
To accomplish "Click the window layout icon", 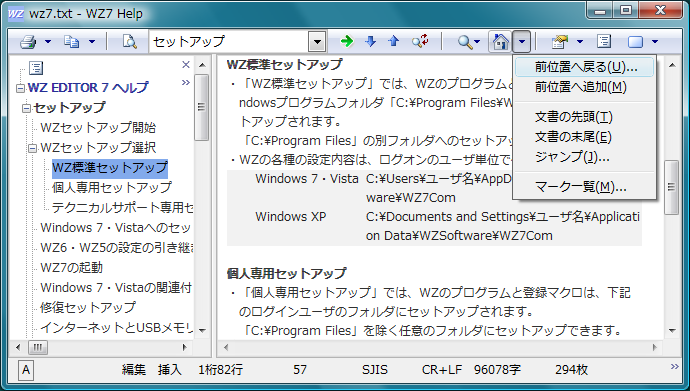I will [635, 42].
